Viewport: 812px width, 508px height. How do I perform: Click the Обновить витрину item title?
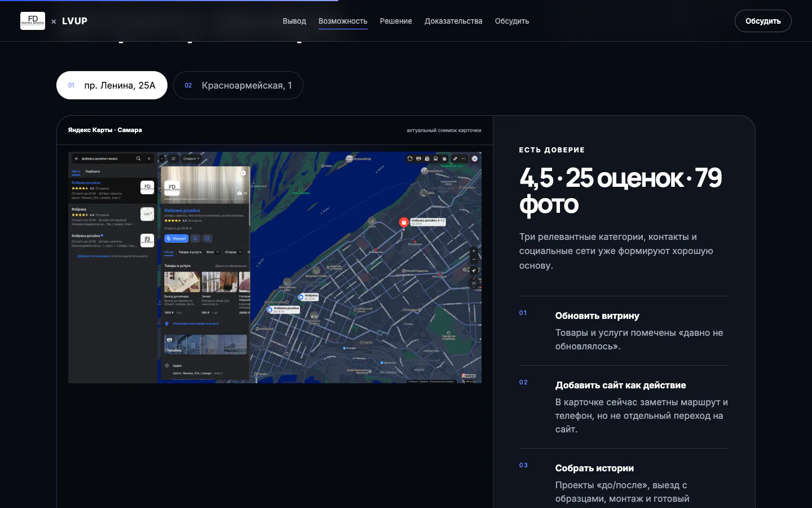click(x=597, y=316)
